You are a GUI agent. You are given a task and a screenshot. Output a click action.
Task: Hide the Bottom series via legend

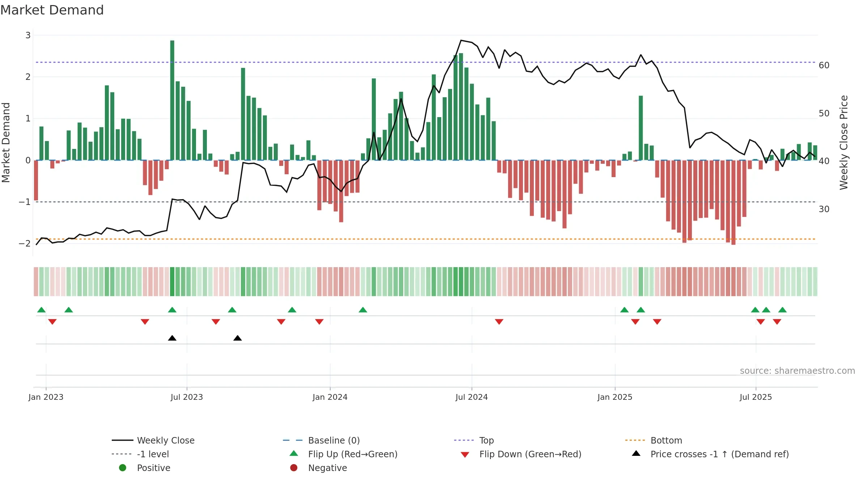(654, 440)
